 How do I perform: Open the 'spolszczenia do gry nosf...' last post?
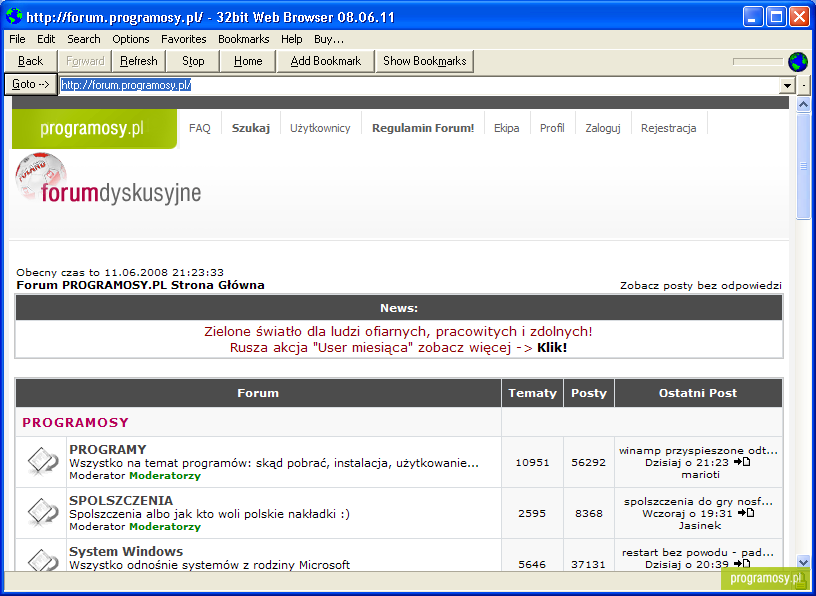[x=698, y=502]
